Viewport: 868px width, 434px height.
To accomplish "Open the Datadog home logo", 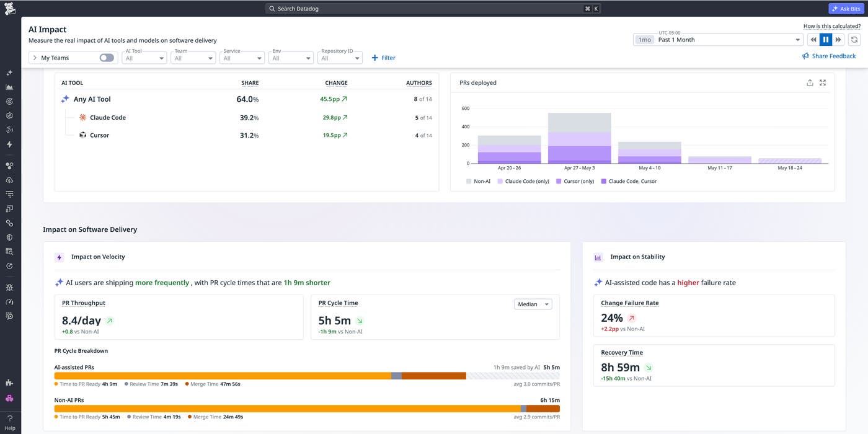I will (x=10, y=8).
